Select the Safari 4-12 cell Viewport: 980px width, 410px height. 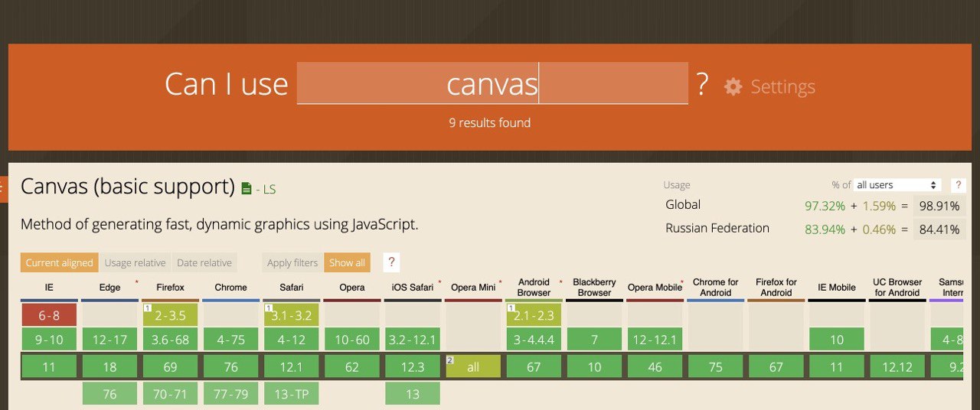[x=291, y=340]
